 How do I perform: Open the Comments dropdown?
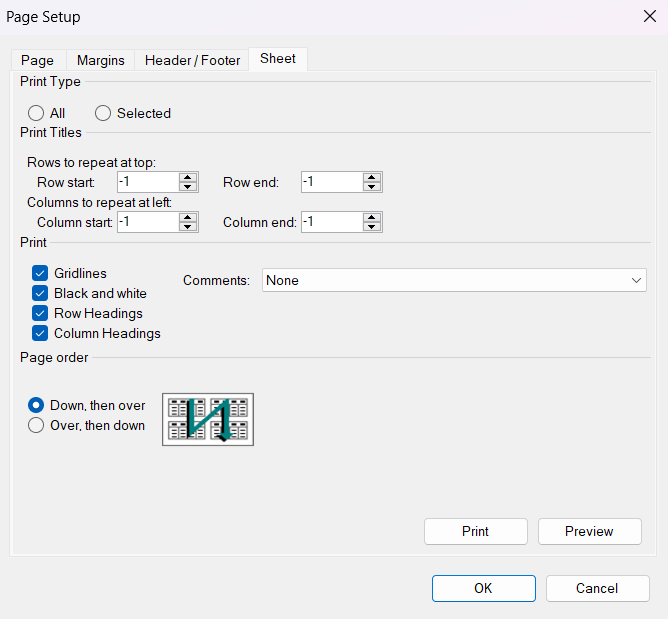click(x=454, y=281)
